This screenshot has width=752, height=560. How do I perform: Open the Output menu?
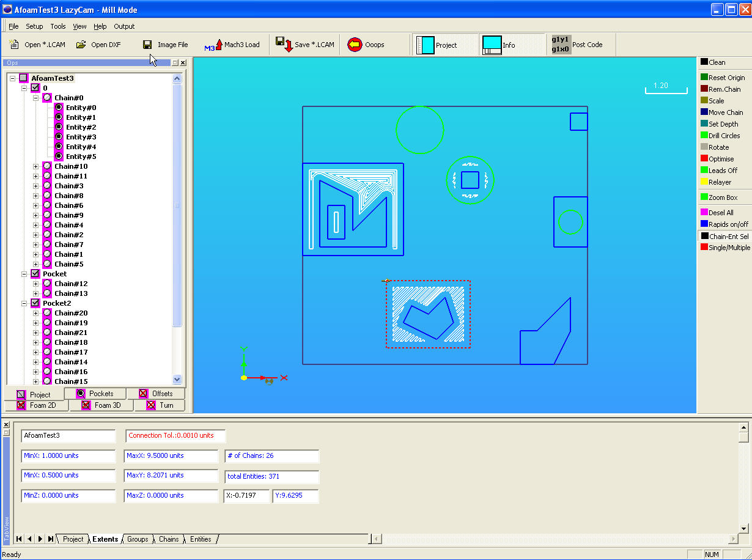(x=124, y=26)
